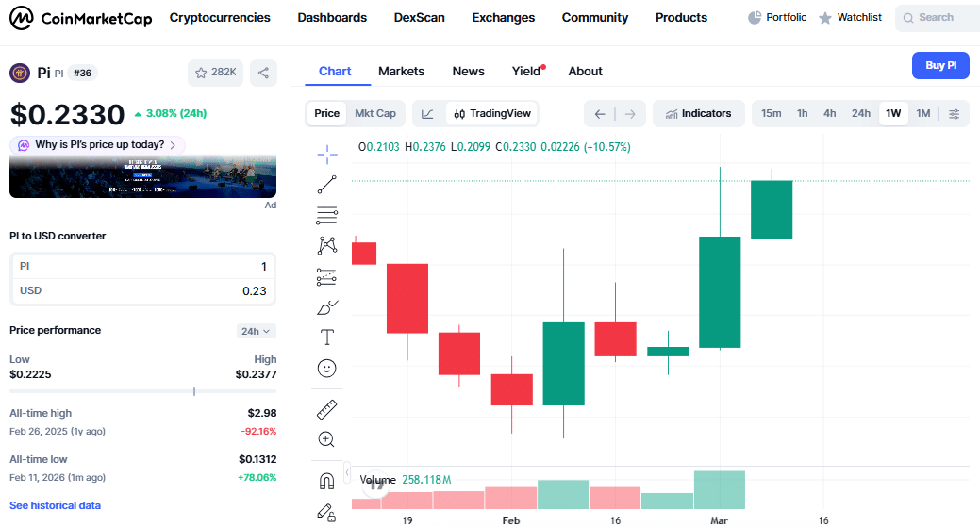Select the trend line drawing tool
The height and width of the screenshot is (527, 980).
(x=327, y=185)
